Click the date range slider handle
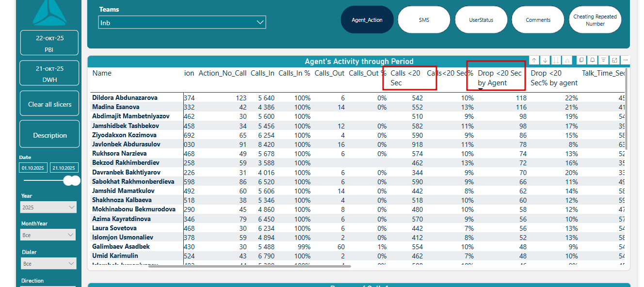The height and width of the screenshot is (287, 644). [x=73, y=181]
